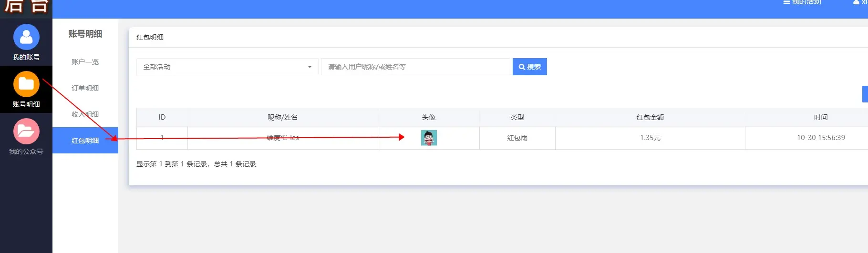This screenshot has width=868, height=253.
Task: Focus the 请输入用户昵称 search field
Action: click(415, 67)
